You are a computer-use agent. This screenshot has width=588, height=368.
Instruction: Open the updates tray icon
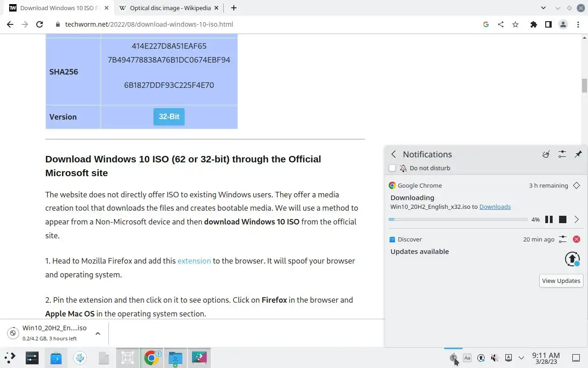(481, 358)
